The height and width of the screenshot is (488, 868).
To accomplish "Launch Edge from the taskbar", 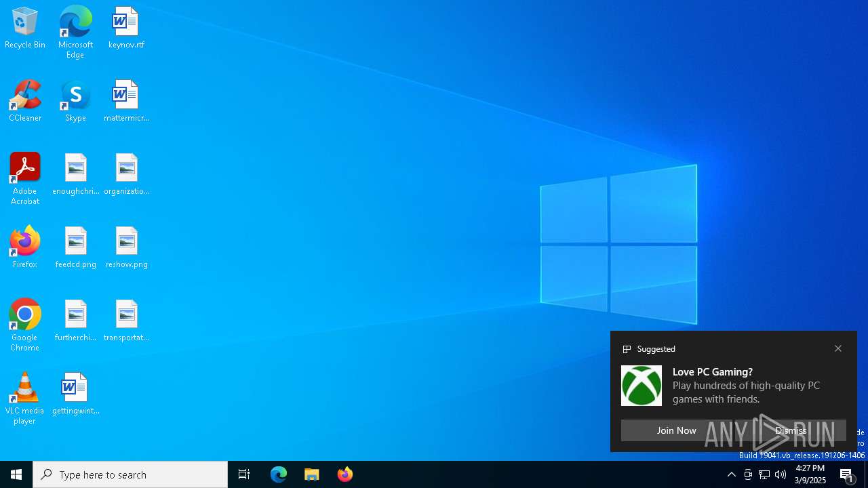I will [279, 474].
